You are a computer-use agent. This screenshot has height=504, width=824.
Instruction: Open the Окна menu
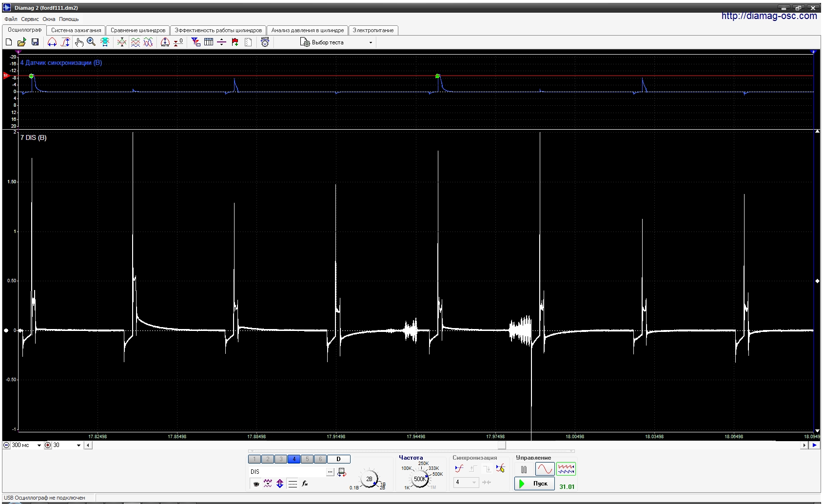click(x=49, y=19)
